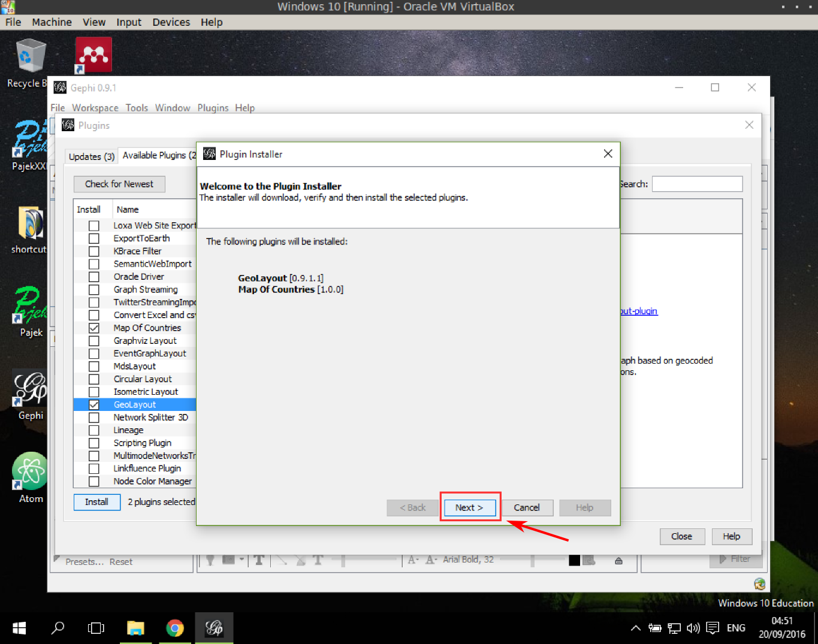Click the lightbulb icon in Gephi's bottom toolbar
Viewport: 818px width, 644px height.
tap(210, 560)
